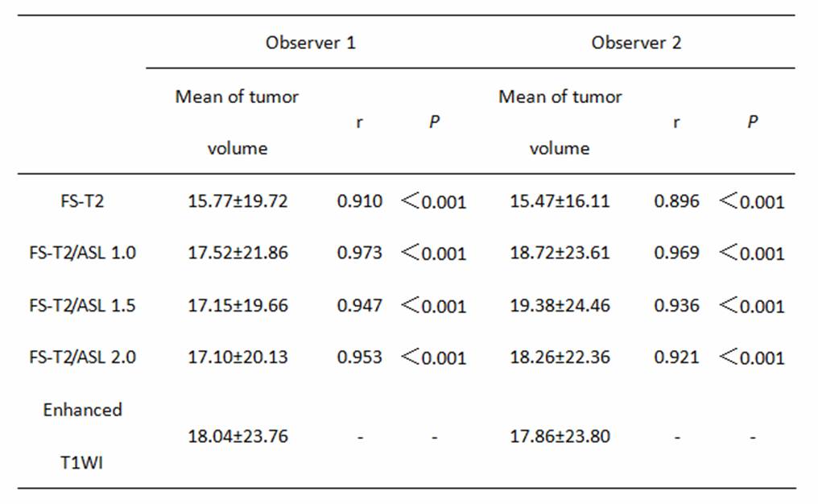Click the r value 0.910

click(x=359, y=200)
